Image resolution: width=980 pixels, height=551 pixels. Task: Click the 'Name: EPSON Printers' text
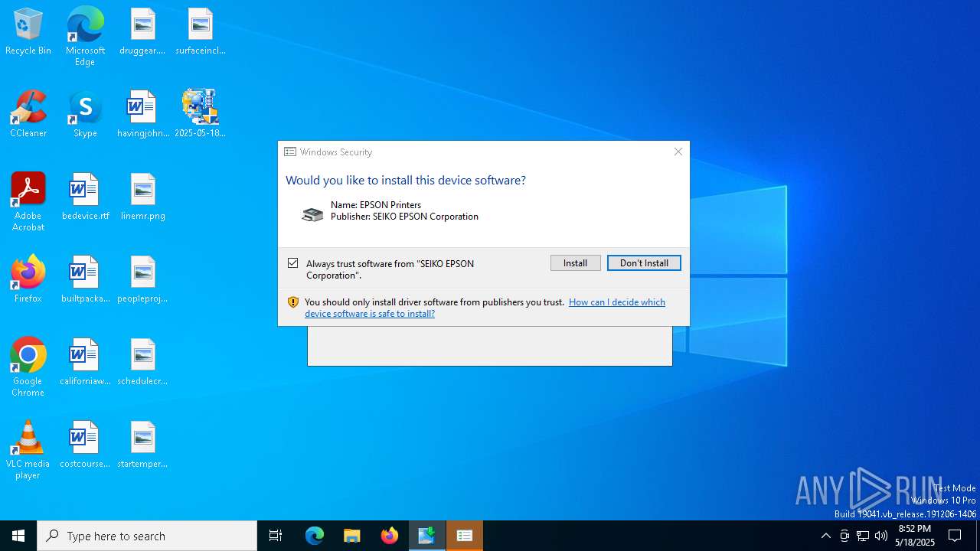376,205
